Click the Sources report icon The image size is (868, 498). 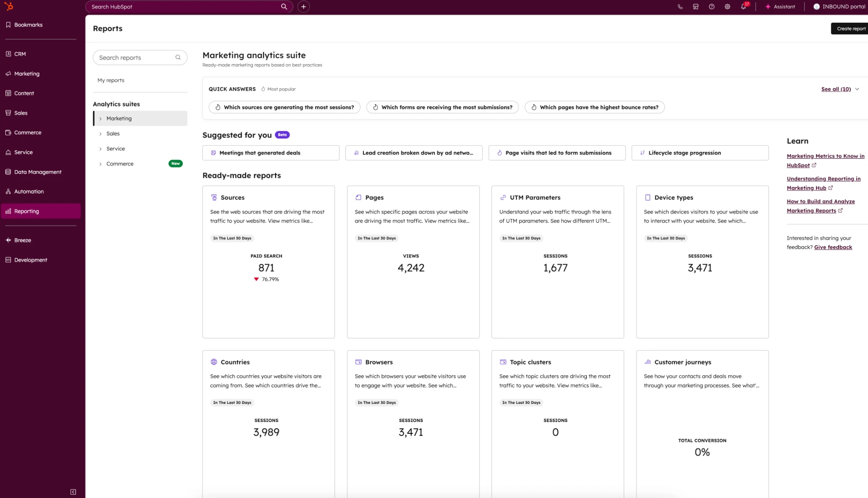click(x=214, y=198)
